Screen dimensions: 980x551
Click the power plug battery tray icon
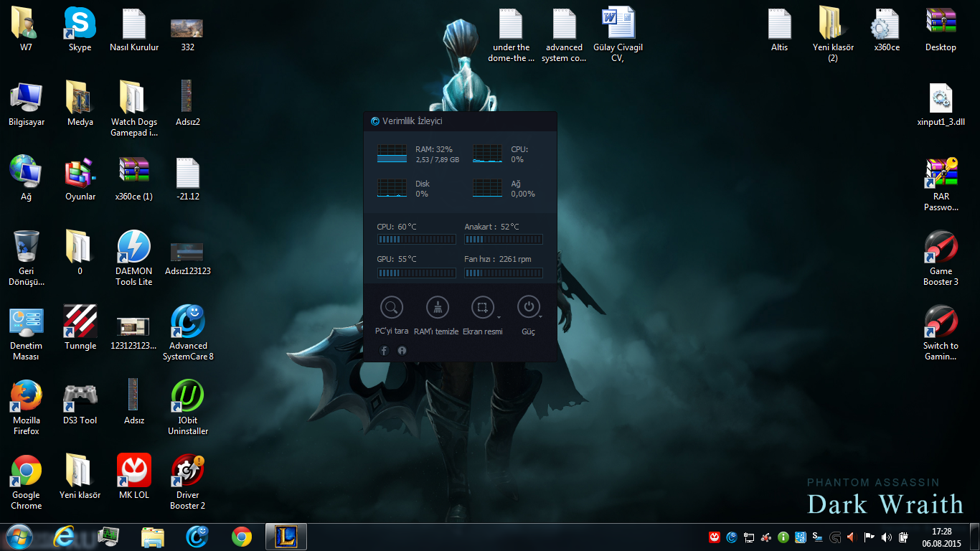coord(903,537)
